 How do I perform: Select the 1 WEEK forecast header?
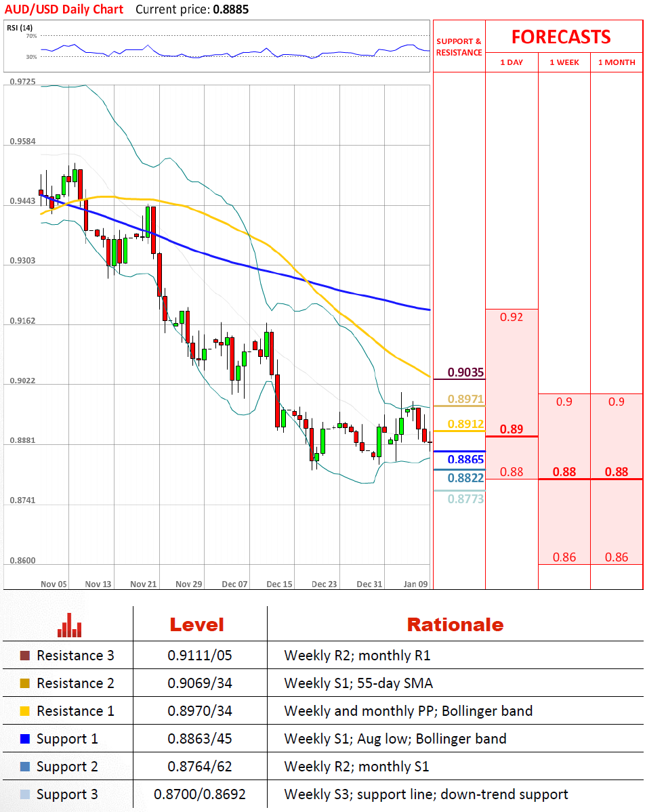564,62
